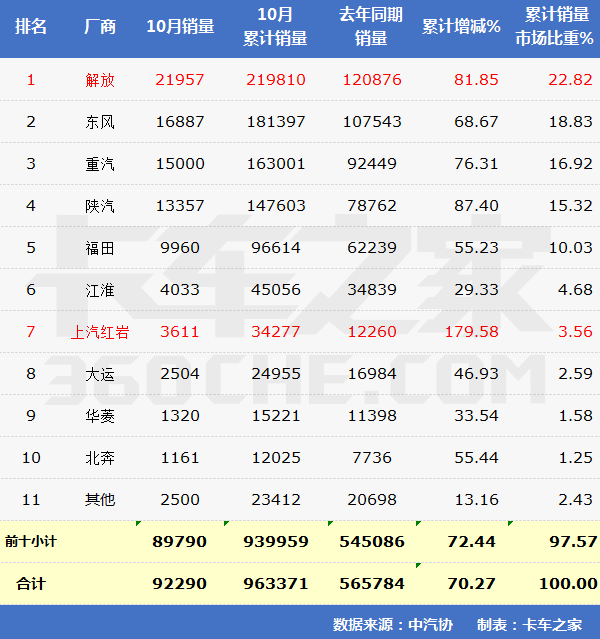Select the manufacturer cell 解放
The image size is (600, 639).
click(x=100, y=80)
